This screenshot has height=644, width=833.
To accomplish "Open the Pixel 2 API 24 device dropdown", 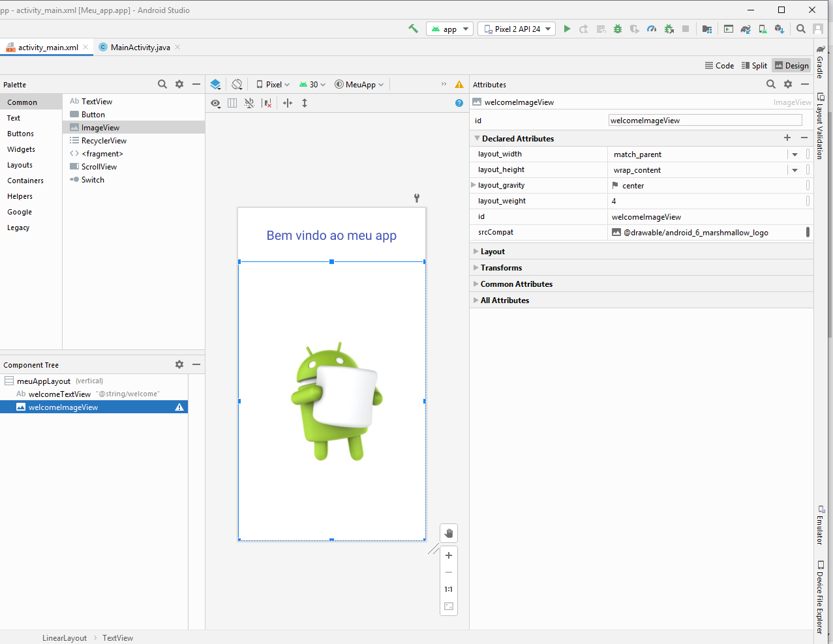I will pyautogui.click(x=517, y=29).
